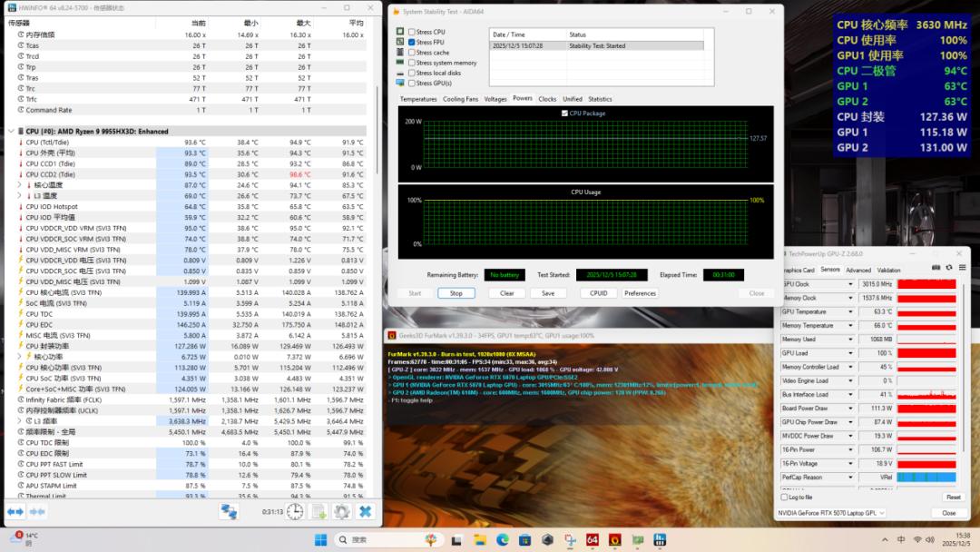Viewport: 980px width, 552px height.
Task: Switch to GPU-Z Advanced tab
Action: click(857, 270)
